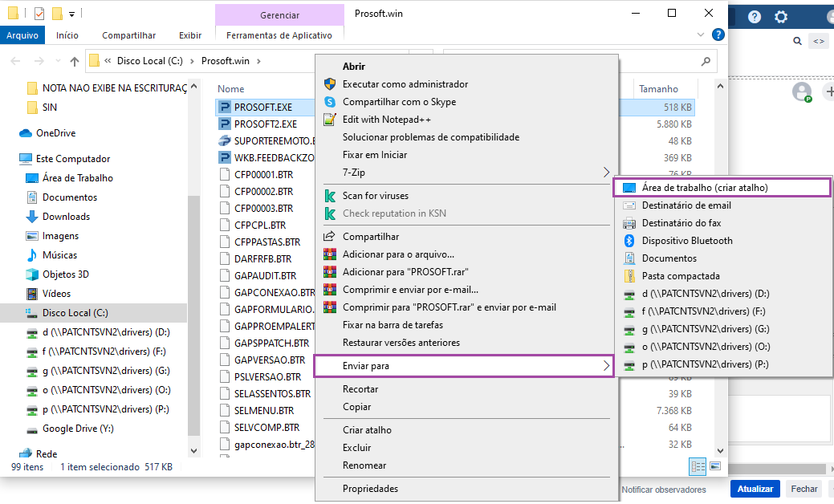Click the Notepad++ icon in context menu
The image size is (834, 504).
330,119
